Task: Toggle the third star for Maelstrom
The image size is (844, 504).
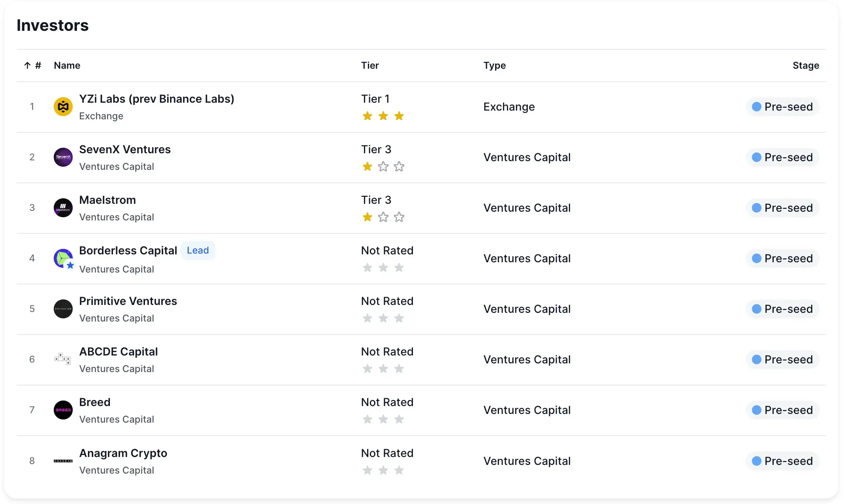Action: tap(399, 217)
